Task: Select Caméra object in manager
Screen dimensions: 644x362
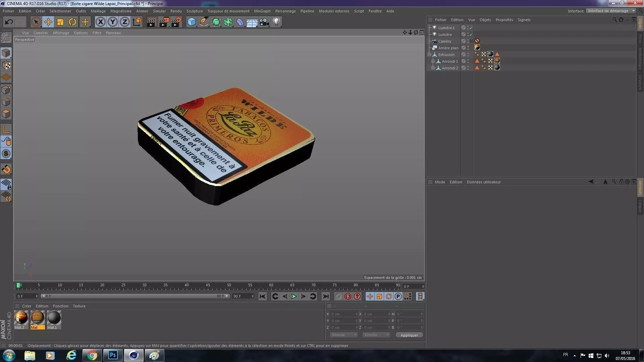Action: [444, 41]
